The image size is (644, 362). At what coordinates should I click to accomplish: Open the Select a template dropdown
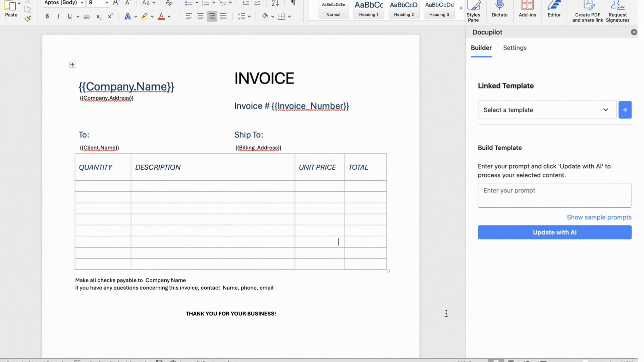coord(547,110)
